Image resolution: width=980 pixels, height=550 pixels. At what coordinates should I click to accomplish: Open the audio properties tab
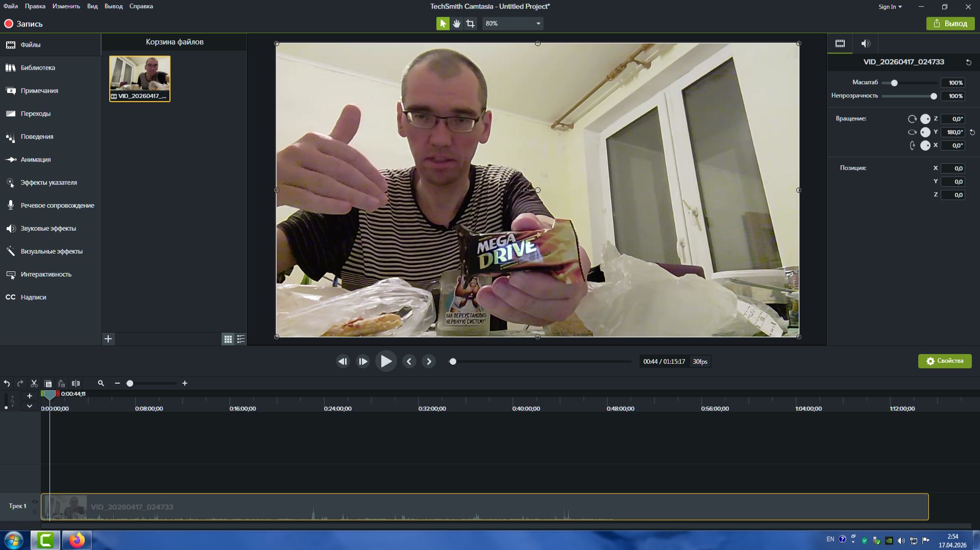click(x=866, y=43)
